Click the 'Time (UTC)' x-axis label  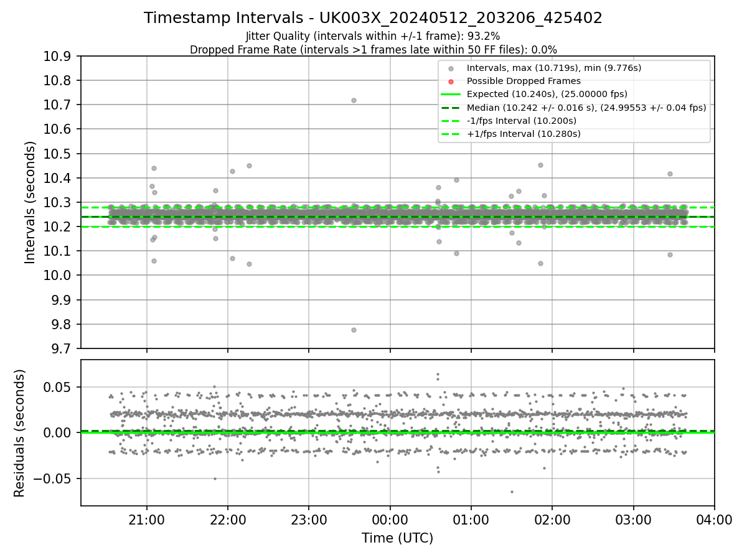pos(397,538)
